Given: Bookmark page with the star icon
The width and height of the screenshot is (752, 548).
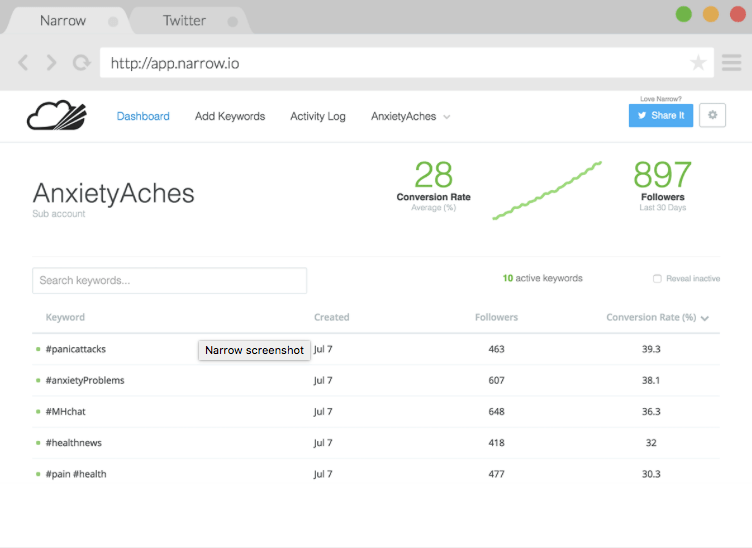Looking at the screenshot, I should 698,62.
